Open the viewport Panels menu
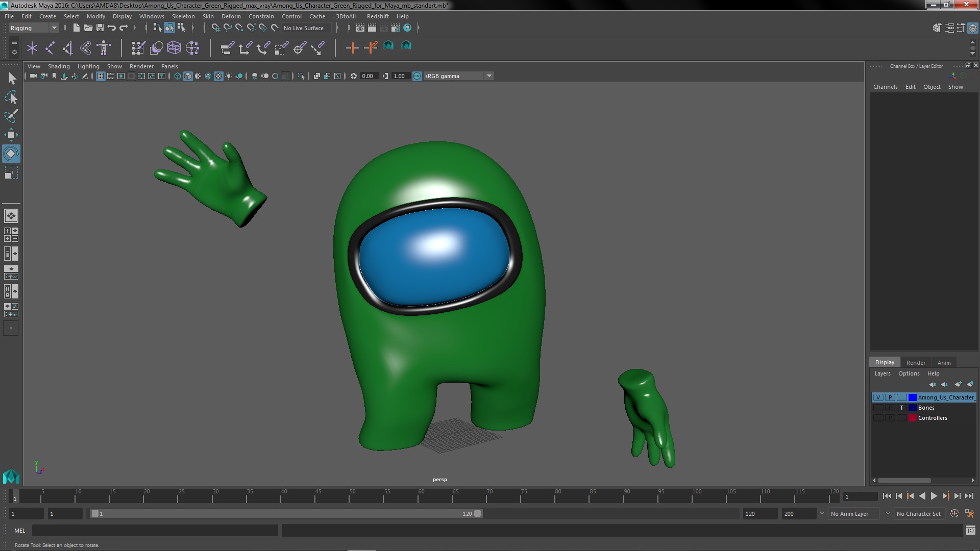 coord(169,66)
